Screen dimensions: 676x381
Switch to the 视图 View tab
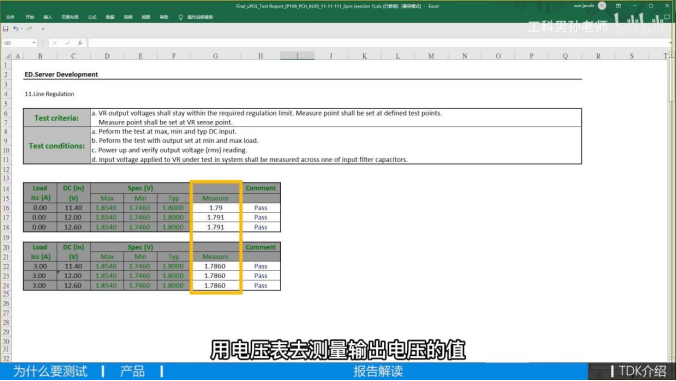click(x=146, y=17)
